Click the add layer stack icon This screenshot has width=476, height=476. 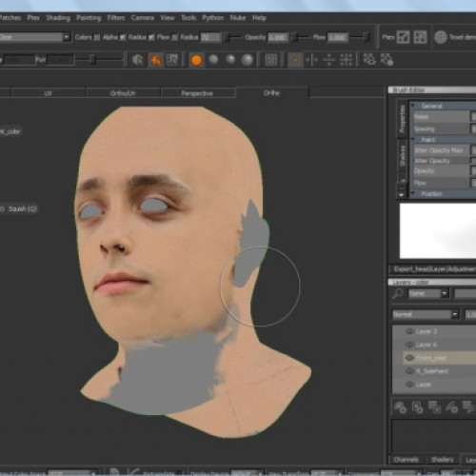pyautogui.click(x=434, y=407)
